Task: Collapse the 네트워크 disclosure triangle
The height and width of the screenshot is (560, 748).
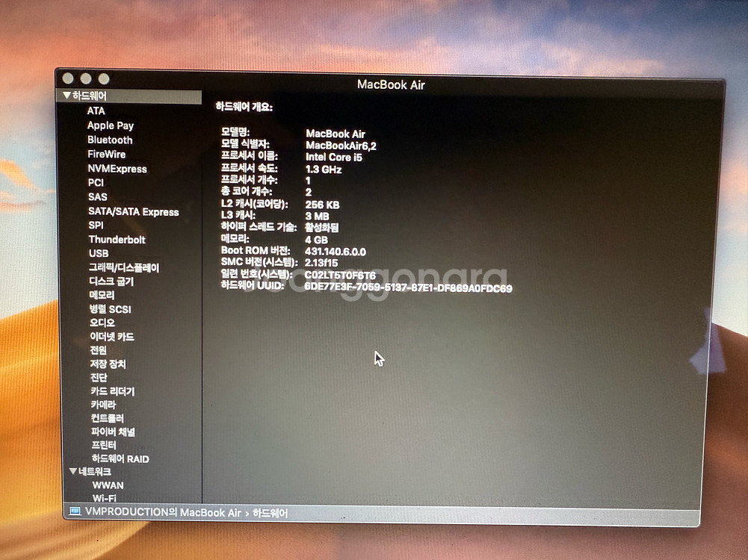Action: point(72,472)
